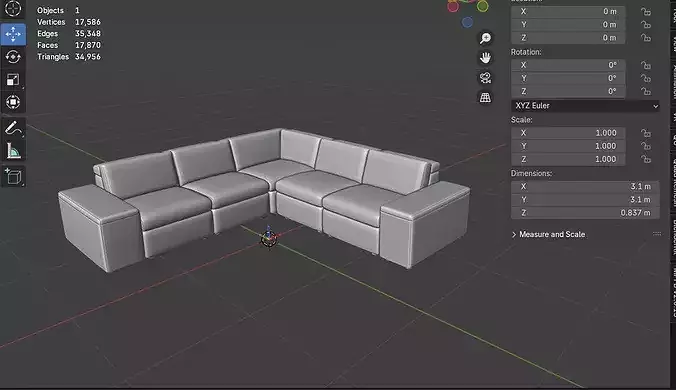Select the Add Cube tool
Screen dimensions: 676x390
click(x=13, y=177)
